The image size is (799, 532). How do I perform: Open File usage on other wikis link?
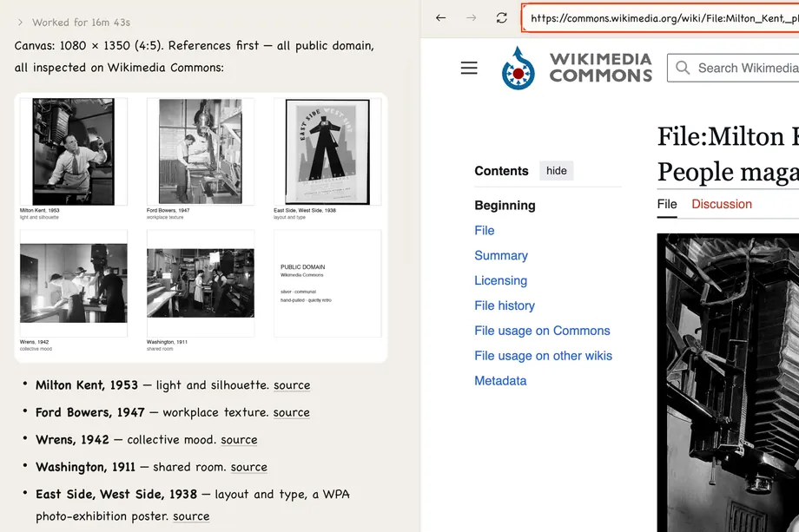(543, 355)
